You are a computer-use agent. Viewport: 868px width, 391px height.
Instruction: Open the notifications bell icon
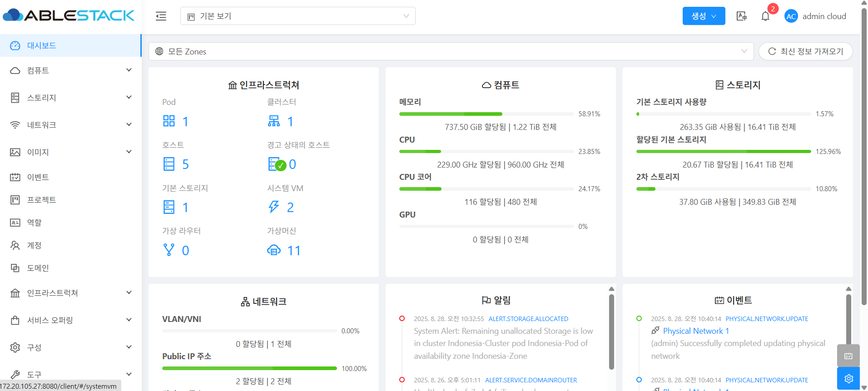pyautogui.click(x=765, y=16)
